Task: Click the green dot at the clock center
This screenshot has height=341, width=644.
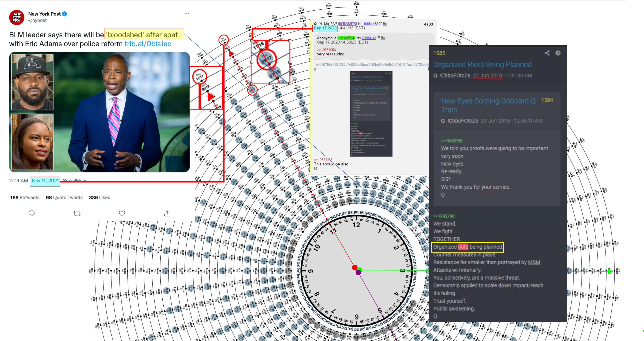Action: pyautogui.click(x=360, y=270)
